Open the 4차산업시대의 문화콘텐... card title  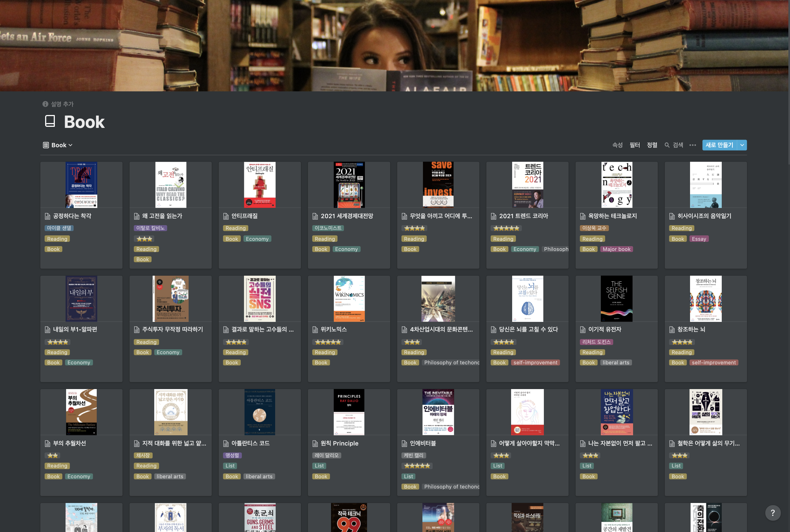tap(441, 329)
